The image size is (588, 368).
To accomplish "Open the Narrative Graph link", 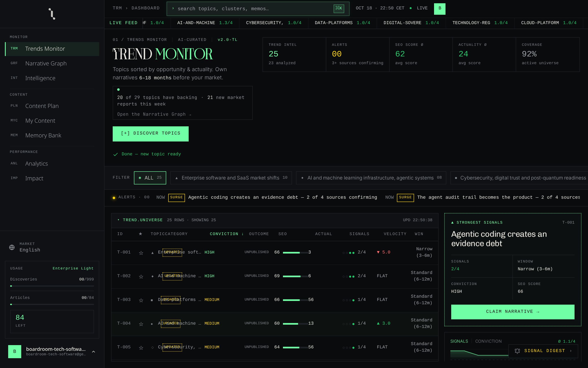I will pyautogui.click(x=154, y=114).
